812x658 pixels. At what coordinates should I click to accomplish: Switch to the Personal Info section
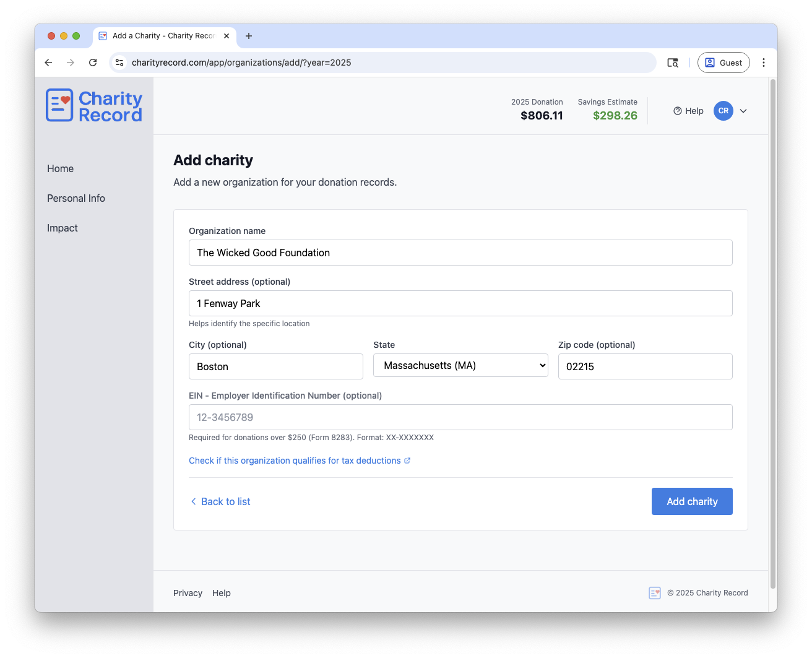[76, 198]
